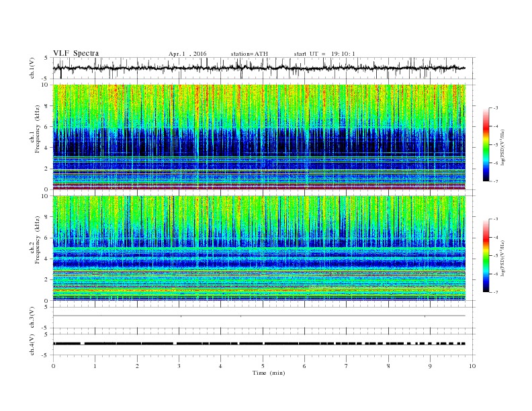Select the "ch.2 Frequency (kHz)" axis label
This screenshot has width=532, height=411.
pyautogui.click(x=36, y=240)
